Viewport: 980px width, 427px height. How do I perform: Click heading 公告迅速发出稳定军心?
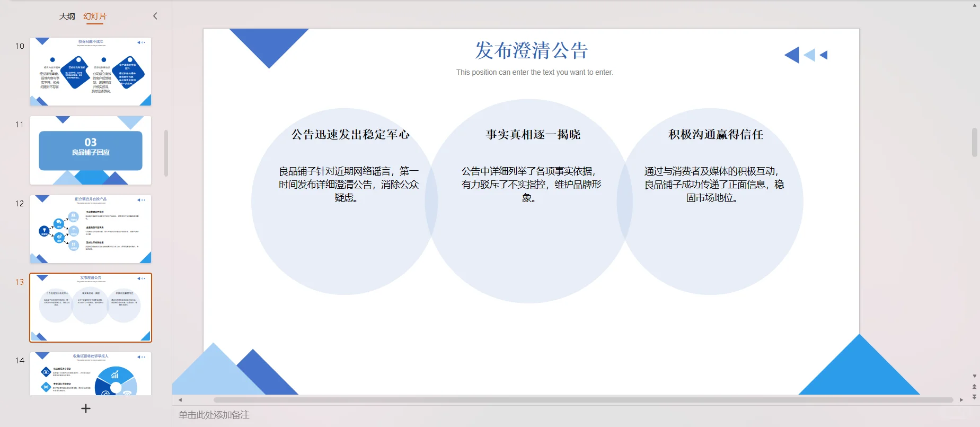(x=350, y=135)
